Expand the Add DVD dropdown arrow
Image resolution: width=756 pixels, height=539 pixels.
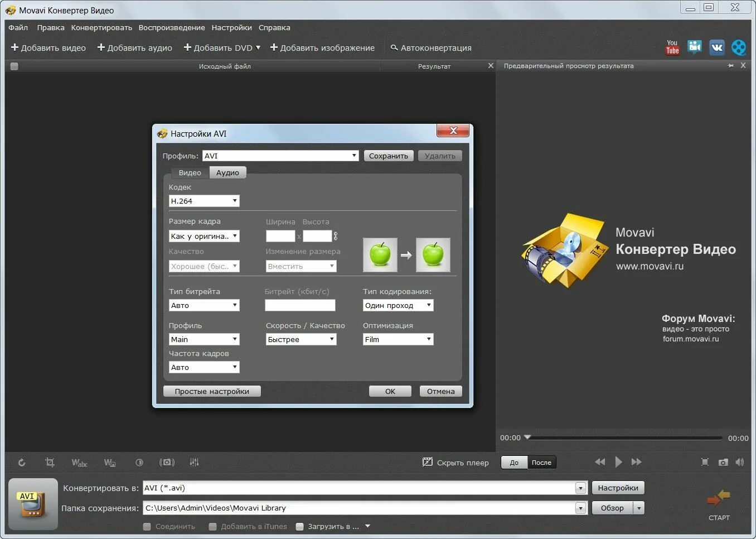pyautogui.click(x=258, y=48)
